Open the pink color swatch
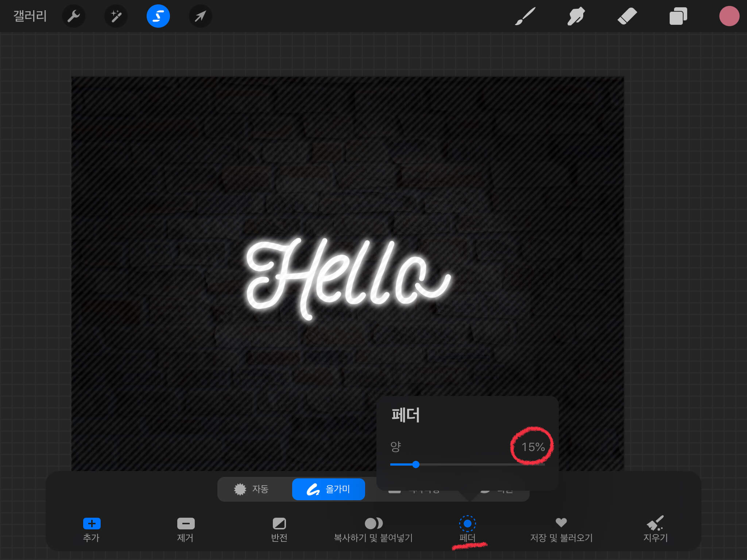 (x=729, y=16)
